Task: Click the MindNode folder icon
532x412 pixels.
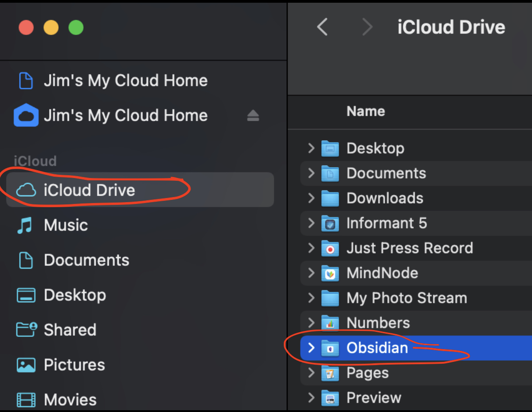Action: (330, 273)
